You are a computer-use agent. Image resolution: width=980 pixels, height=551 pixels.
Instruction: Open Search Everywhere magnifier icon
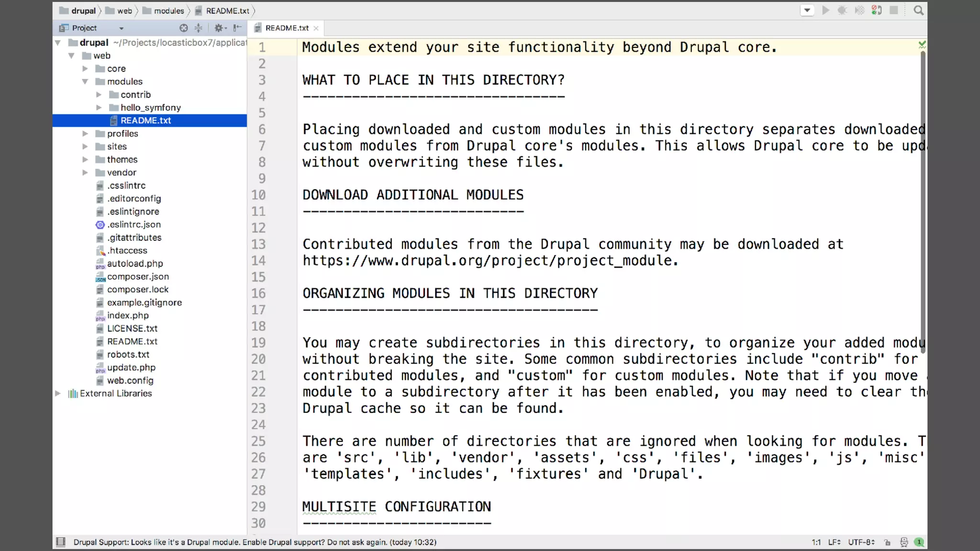(918, 11)
